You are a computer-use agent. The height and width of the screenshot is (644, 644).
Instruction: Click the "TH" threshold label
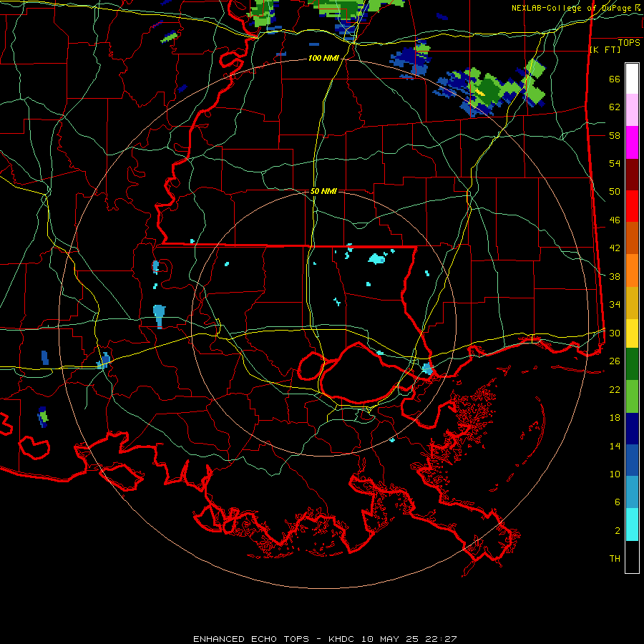(615, 558)
